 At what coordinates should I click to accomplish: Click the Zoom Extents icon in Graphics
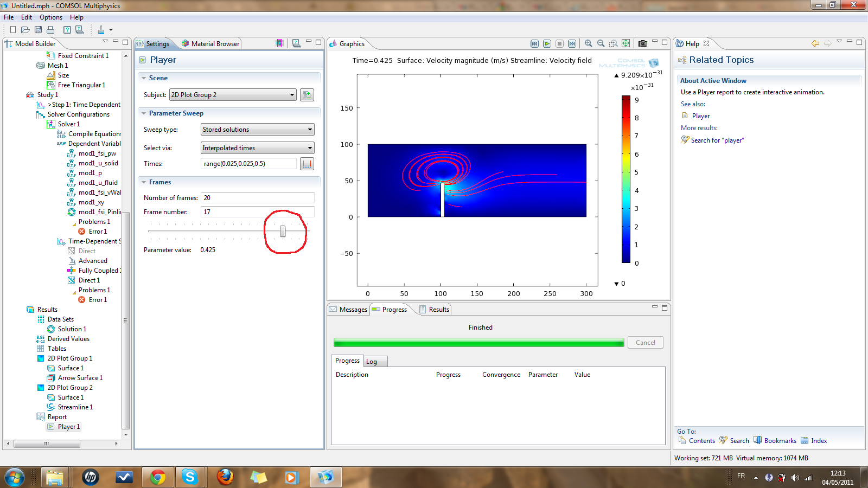coord(626,43)
